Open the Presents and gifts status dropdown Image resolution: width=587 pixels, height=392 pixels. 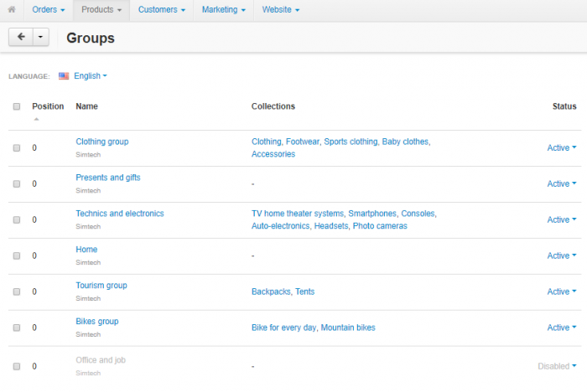[562, 183]
